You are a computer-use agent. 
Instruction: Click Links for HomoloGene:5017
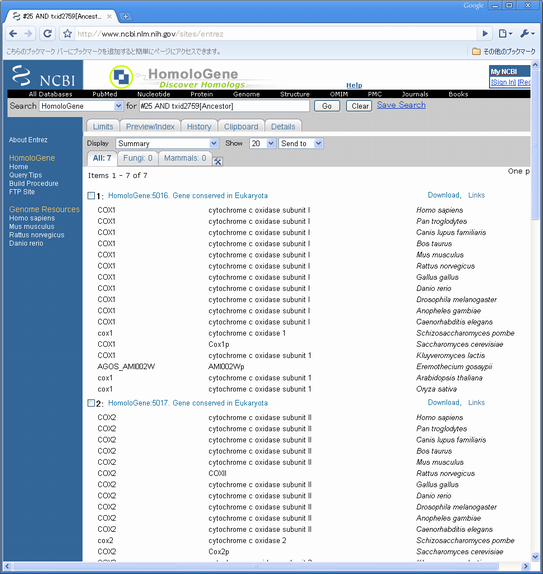[476, 403]
